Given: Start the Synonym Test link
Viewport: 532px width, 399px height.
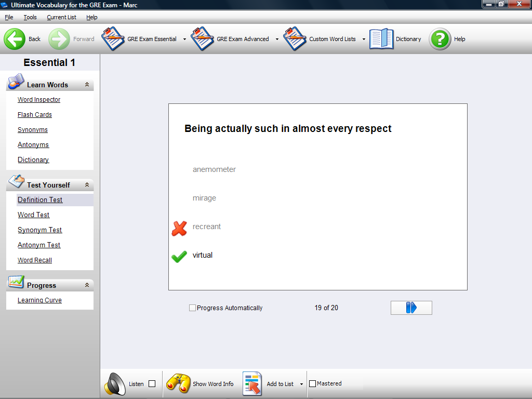Looking at the screenshot, I should (39, 230).
